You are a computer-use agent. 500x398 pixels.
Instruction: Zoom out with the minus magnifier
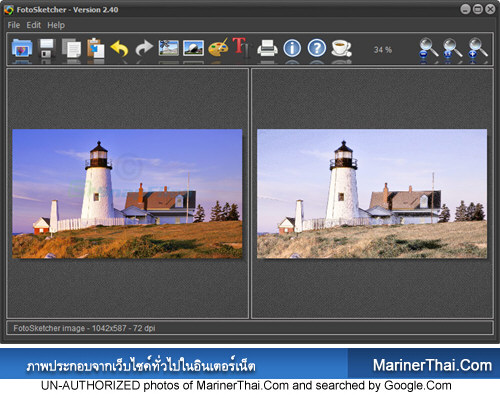[428, 48]
